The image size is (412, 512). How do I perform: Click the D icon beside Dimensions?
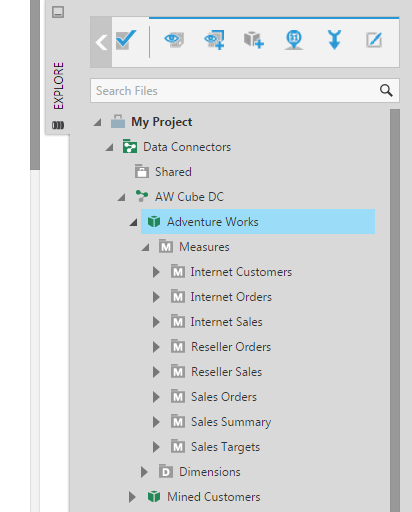tap(166, 471)
